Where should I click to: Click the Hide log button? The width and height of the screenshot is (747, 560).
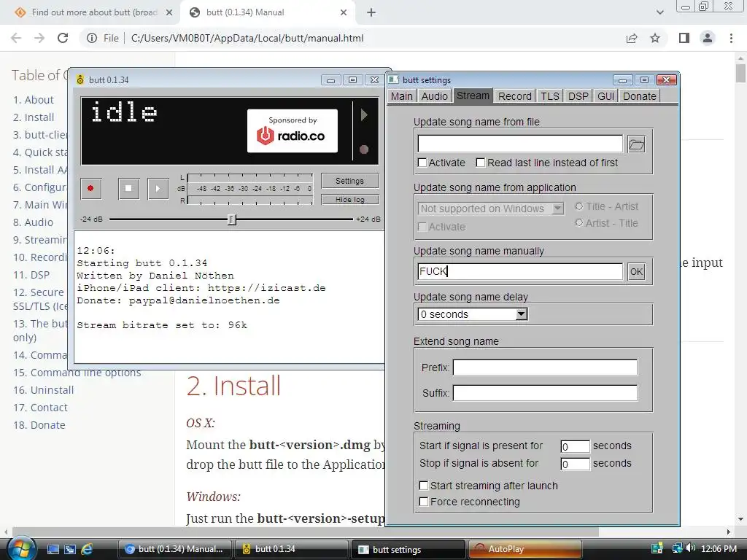click(349, 200)
